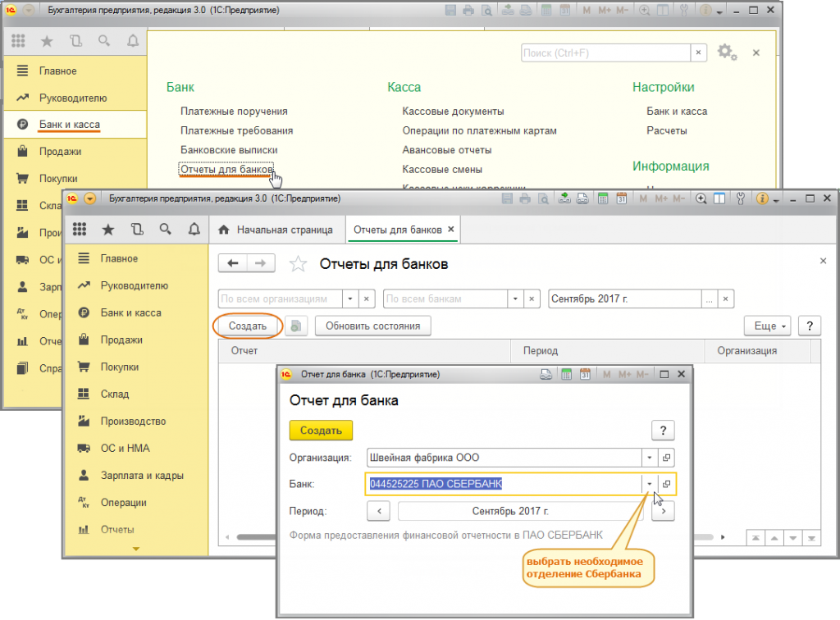Expand the Организация dropdown in the dialog
The height and width of the screenshot is (620, 840).
[650, 458]
